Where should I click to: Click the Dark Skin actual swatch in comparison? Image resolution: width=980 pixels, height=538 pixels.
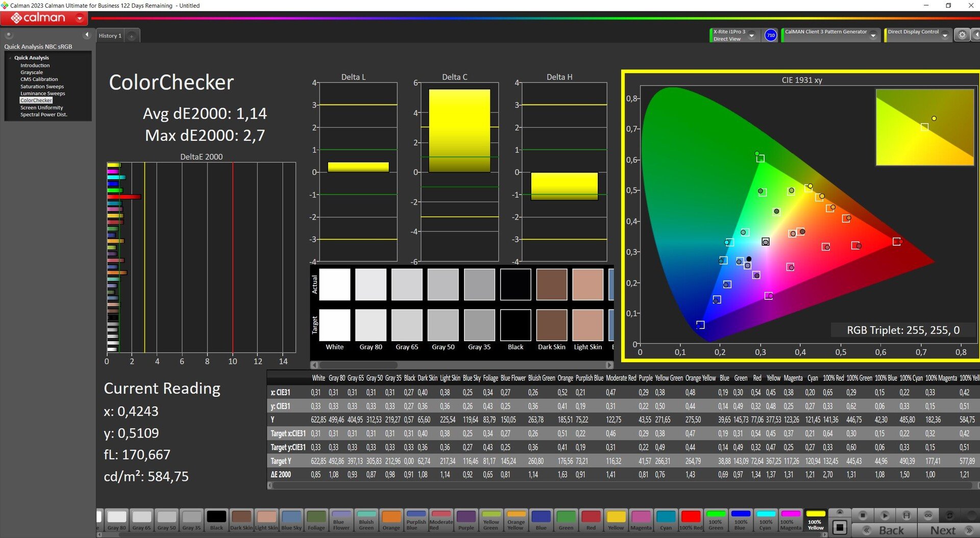(x=552, y=285)
